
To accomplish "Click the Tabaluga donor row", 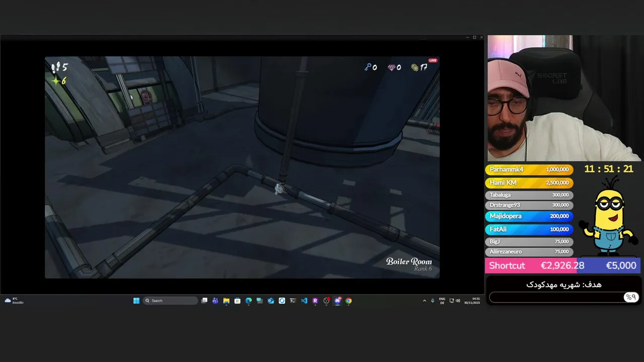I will click(529, 195).
